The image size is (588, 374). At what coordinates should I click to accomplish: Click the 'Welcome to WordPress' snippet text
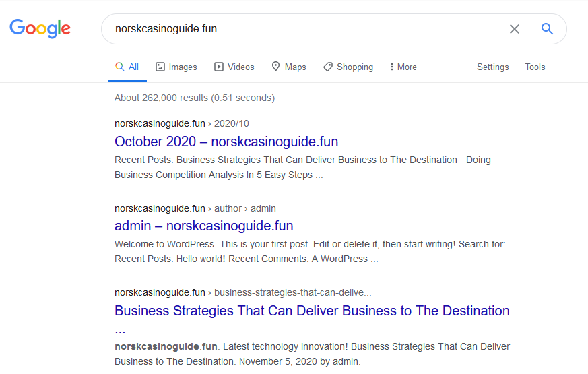point(310,252)
